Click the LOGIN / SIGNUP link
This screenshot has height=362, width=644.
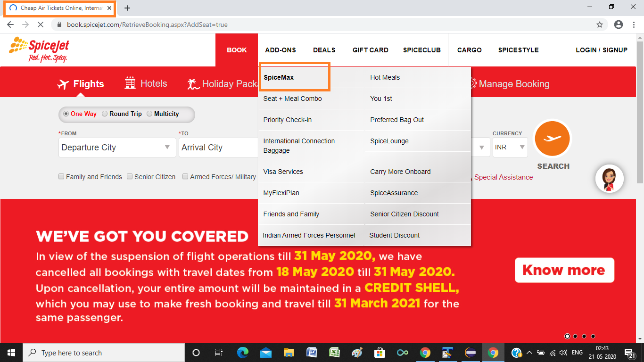[602, 50]
